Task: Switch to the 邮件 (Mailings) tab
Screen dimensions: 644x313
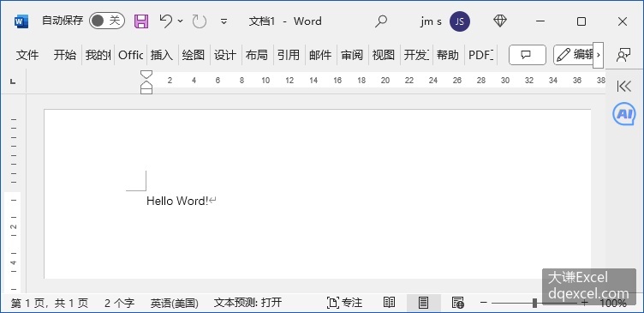Action: (x=320, y=55)
